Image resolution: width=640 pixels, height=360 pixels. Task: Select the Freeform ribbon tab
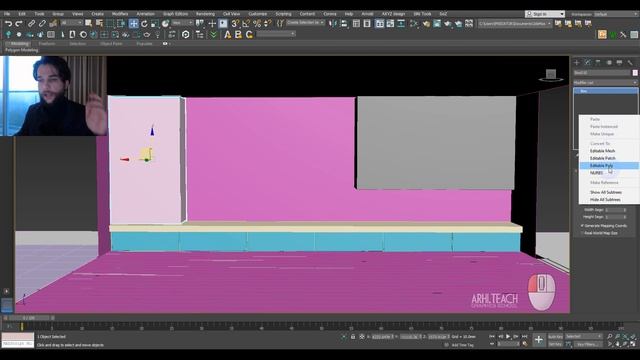click(x=47, y=43)
